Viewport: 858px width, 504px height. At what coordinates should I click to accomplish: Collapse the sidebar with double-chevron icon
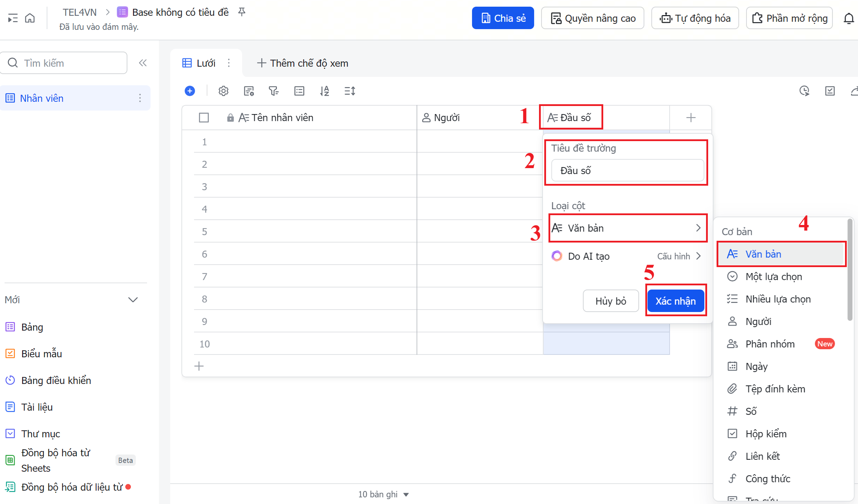(x=142, y=63)
